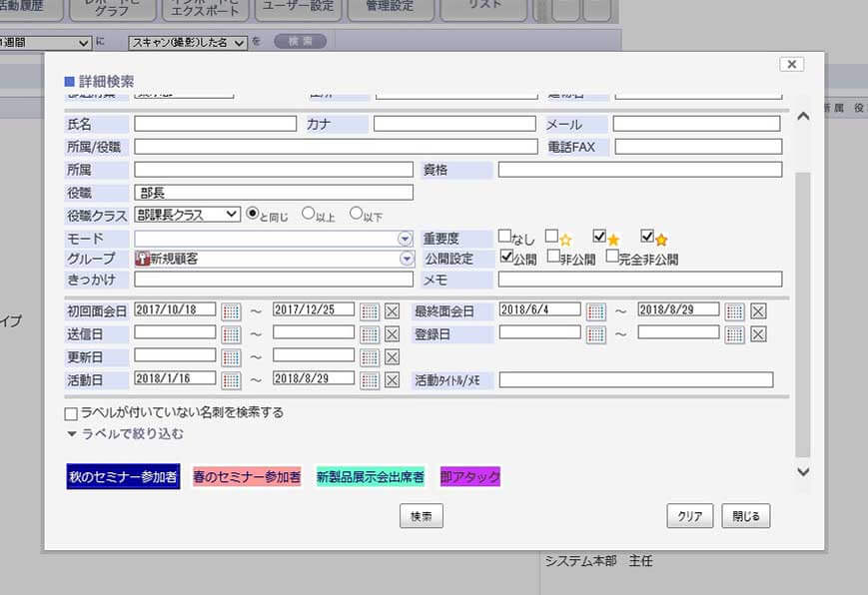Open calendar for 登録日 start date
868x595 pixels.
tap(595, 334)
